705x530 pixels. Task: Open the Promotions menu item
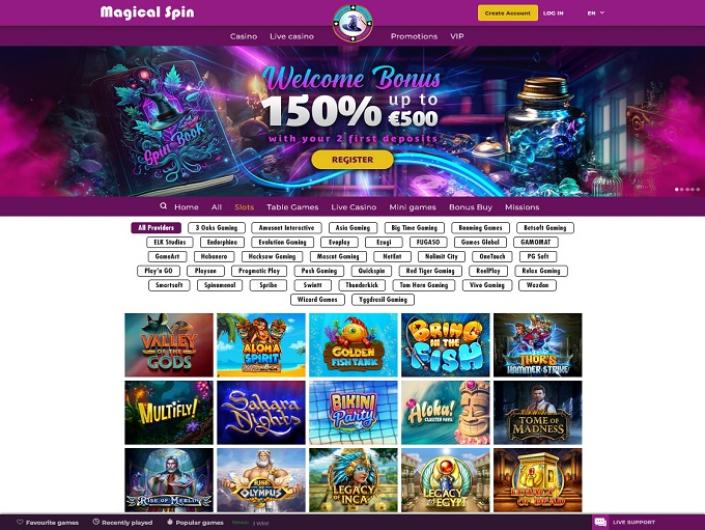[x=414, y=36]
